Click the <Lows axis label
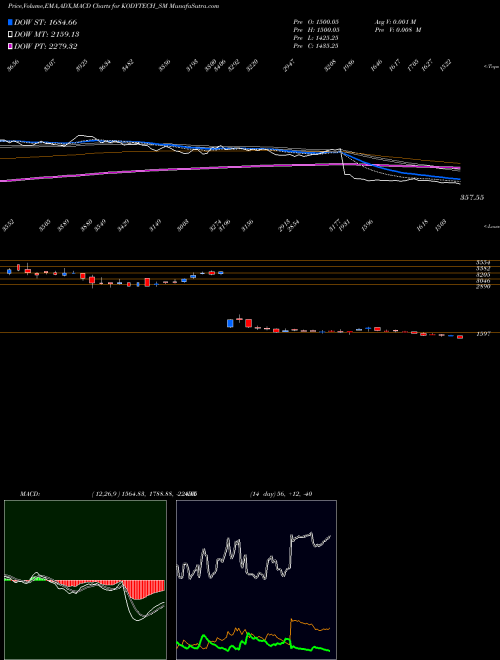The image size is (500, 660). click(x=492, y=226)
